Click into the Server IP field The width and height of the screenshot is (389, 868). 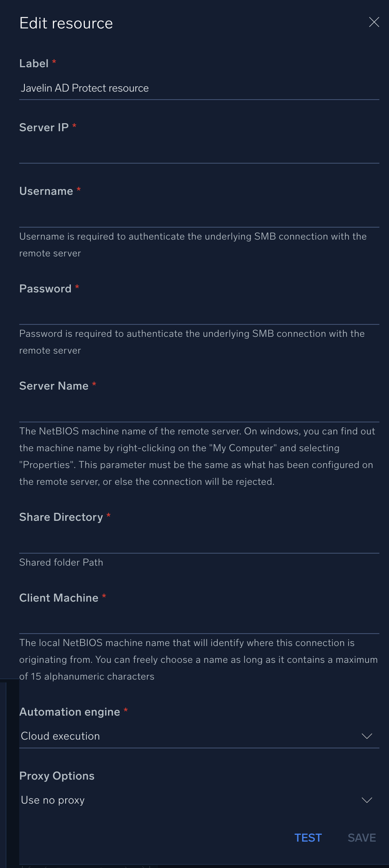[x=199, y=152]
